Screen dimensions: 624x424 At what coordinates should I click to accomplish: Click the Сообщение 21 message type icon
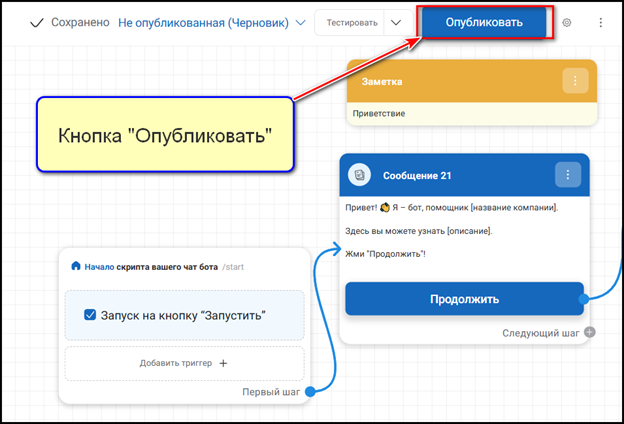360,175
